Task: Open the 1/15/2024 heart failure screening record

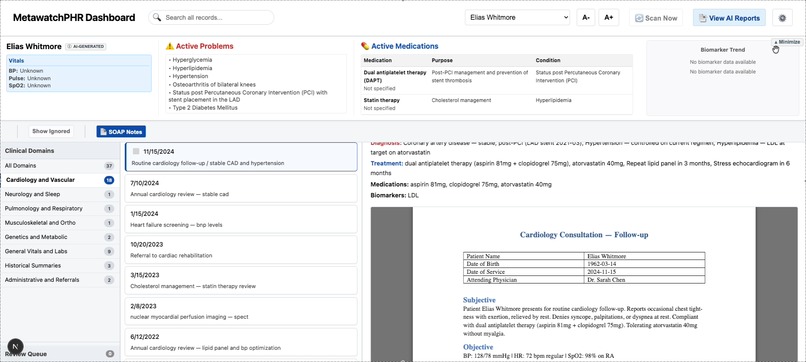Action: [x=241, y=219]
